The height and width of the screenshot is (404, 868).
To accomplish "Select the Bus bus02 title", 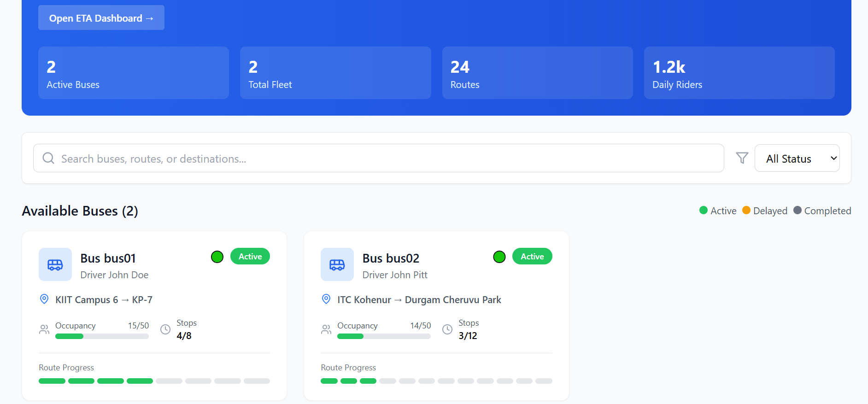I will tap(391, 258).
